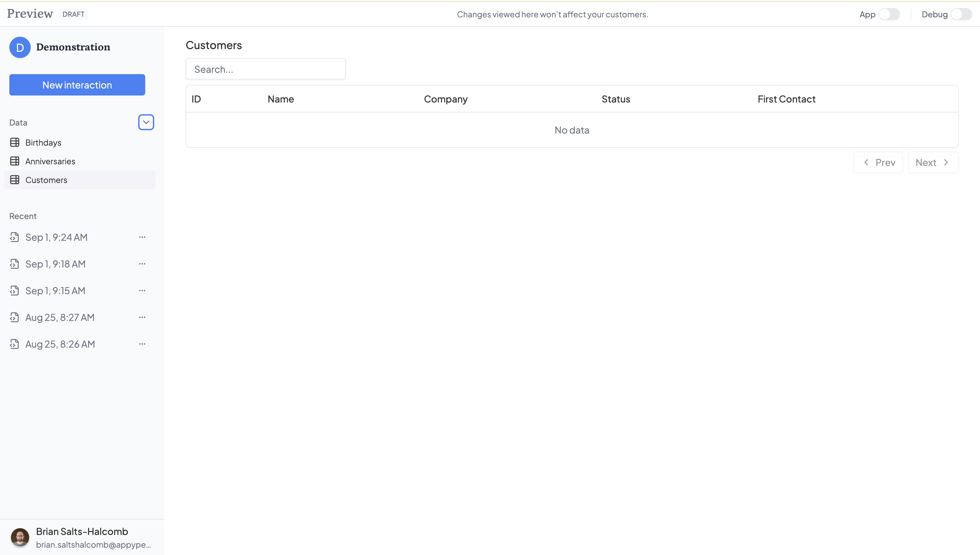Toggle the DRAFT badge next to Preview
The image size is (980, 555).
pyautogui.click(x=73, y=14)
